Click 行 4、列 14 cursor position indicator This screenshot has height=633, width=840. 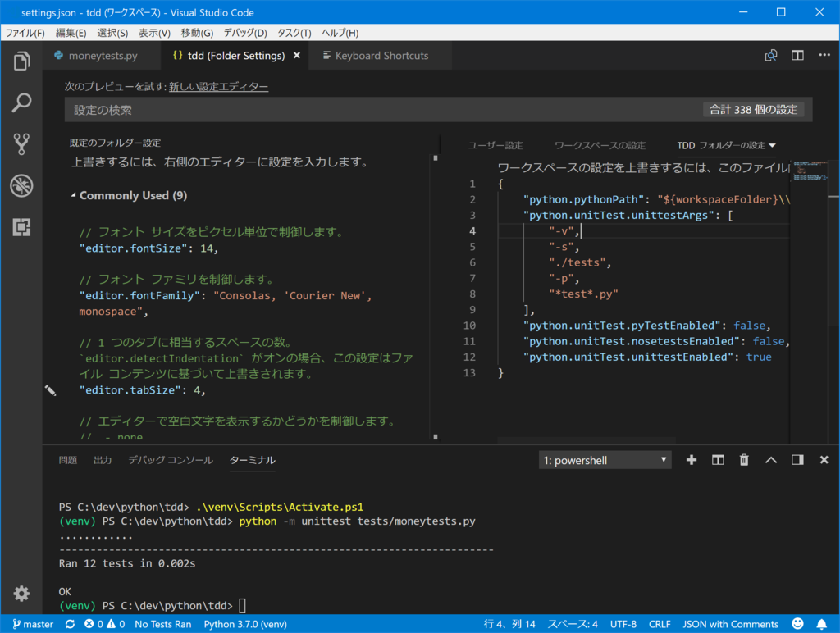(x=509, y=625)
